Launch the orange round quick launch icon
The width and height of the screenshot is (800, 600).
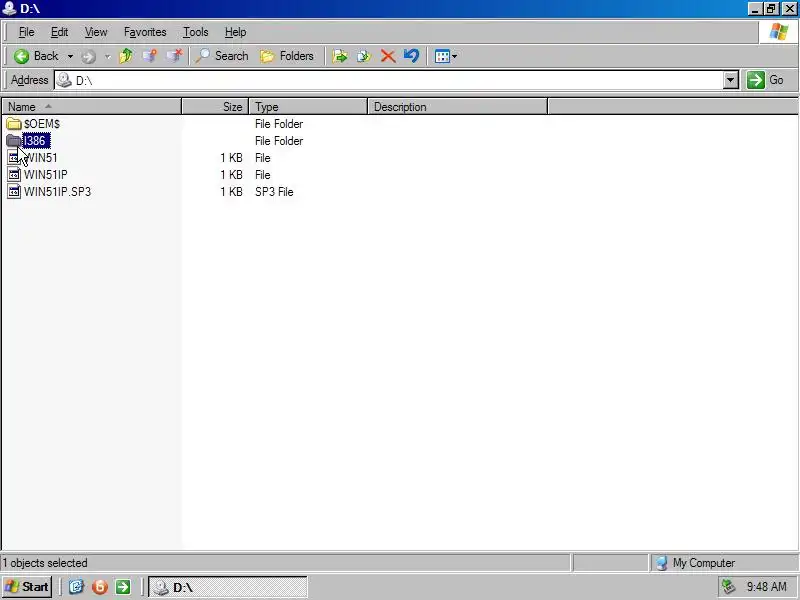tap(99, 587)
